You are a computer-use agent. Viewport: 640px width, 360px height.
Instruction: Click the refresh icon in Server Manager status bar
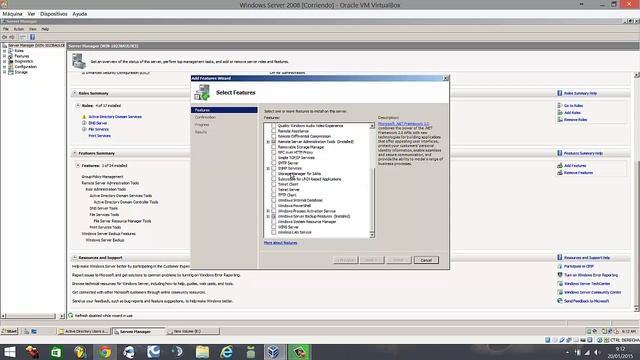(x=71, y=316)
